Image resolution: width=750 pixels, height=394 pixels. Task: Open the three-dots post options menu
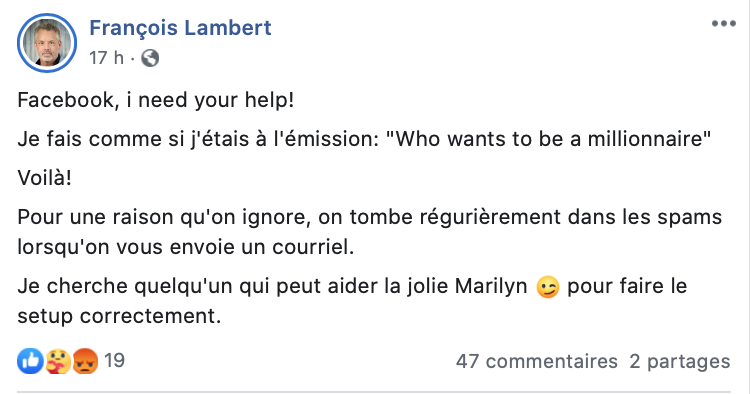pos(723,23)
